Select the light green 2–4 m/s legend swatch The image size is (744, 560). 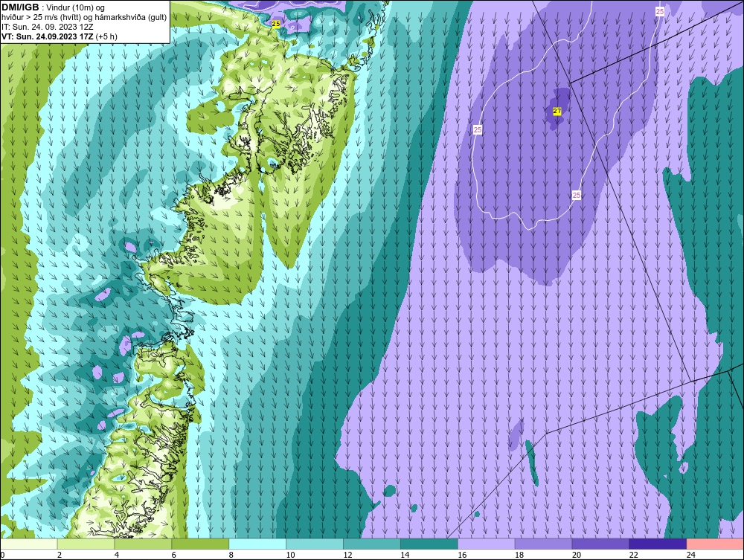[86, 544]
